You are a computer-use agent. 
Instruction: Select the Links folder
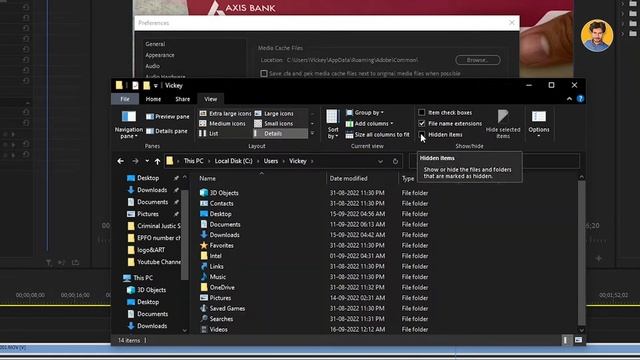(216, 267)
